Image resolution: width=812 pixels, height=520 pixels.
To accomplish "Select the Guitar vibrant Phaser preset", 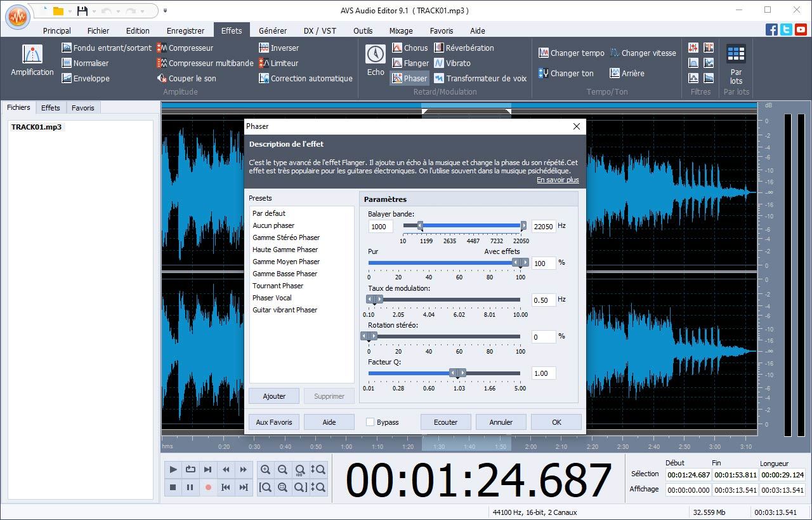I will [285, 310].
